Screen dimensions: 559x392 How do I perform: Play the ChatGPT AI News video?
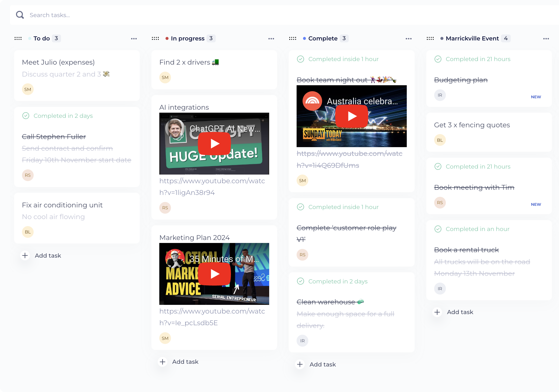(x=214, y=144)
